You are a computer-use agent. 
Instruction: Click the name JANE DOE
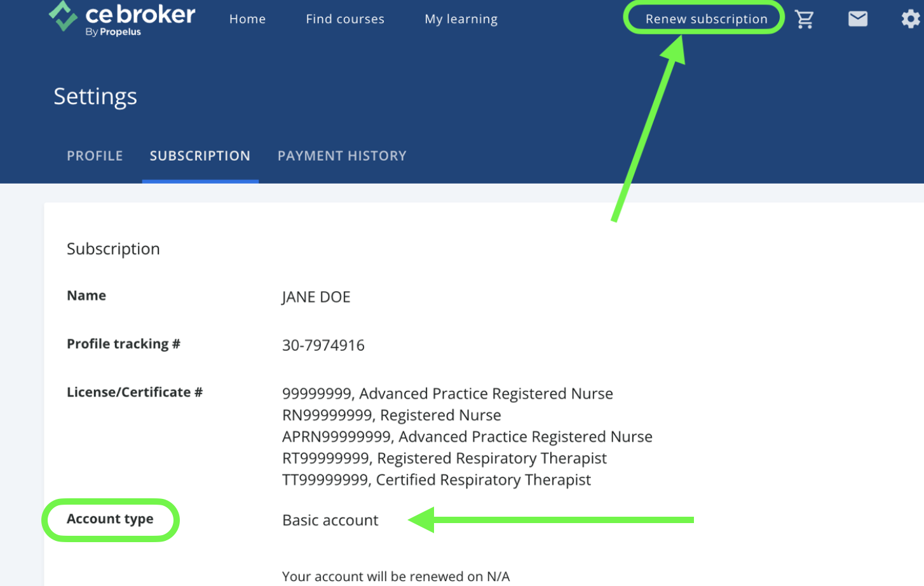point(316,297)
